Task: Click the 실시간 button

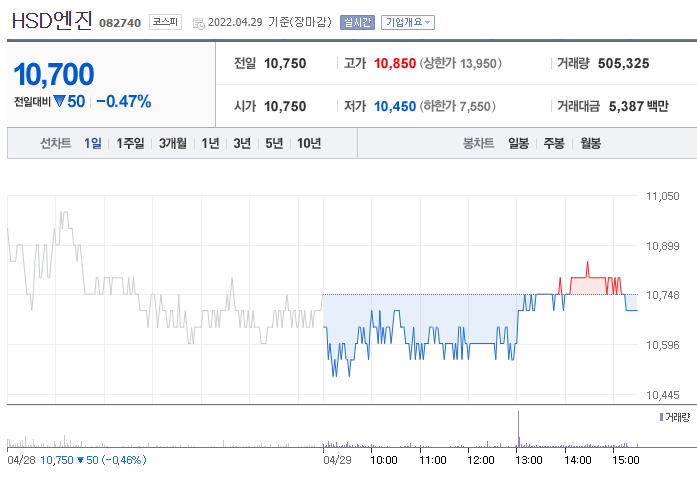Action: [357, 22]
